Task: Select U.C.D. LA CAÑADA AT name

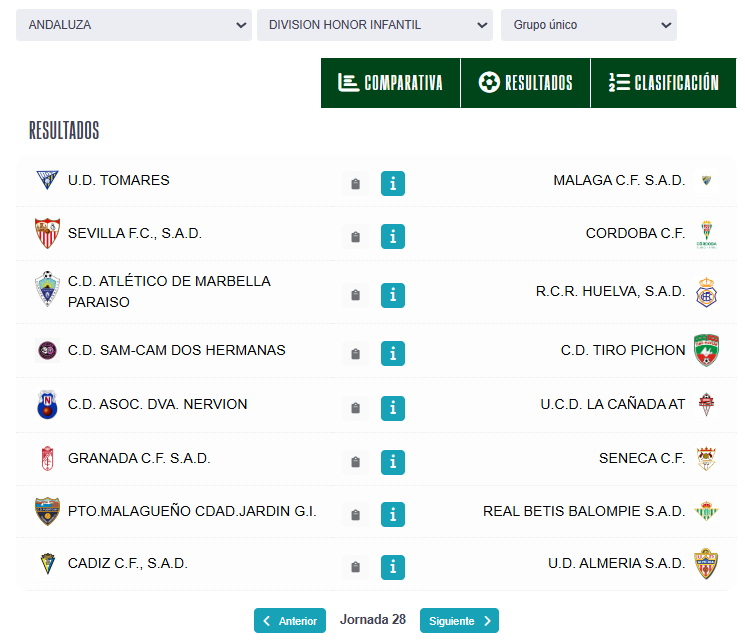Action: [613, 404]
